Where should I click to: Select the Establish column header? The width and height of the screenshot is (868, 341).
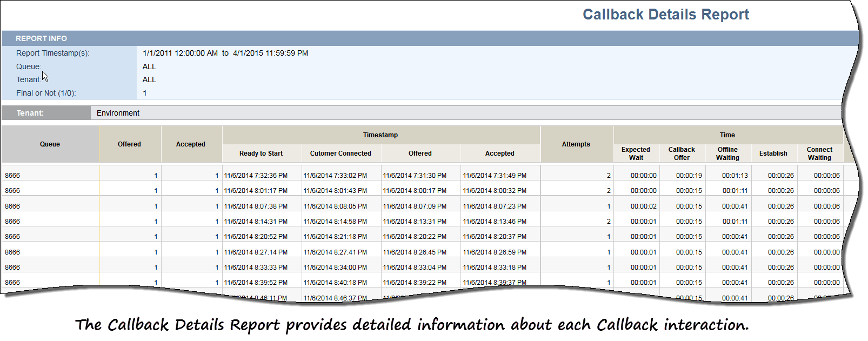click(773, 153)
